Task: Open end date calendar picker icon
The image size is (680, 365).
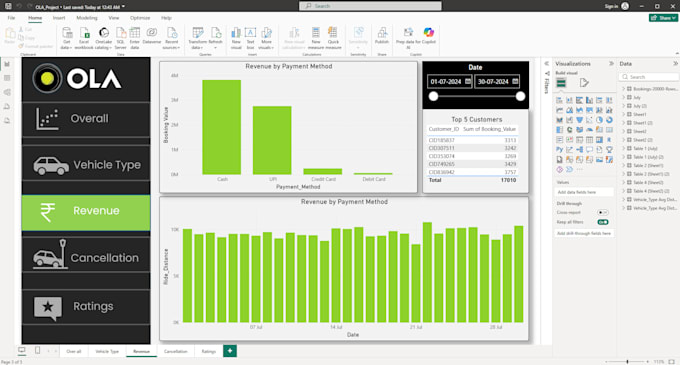Action: click(x=515, y=81)
